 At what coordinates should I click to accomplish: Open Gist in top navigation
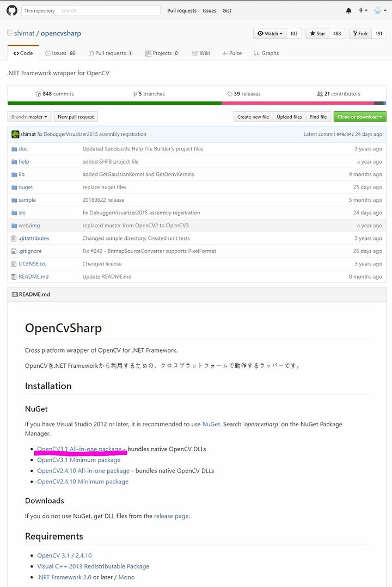(x=226, y=10)
